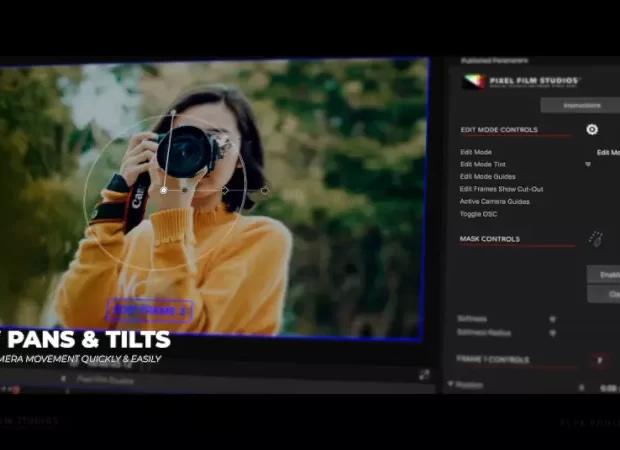Screen dimensions: 620x450
Task: Open the Instructions button
Action: coord(580,106)
